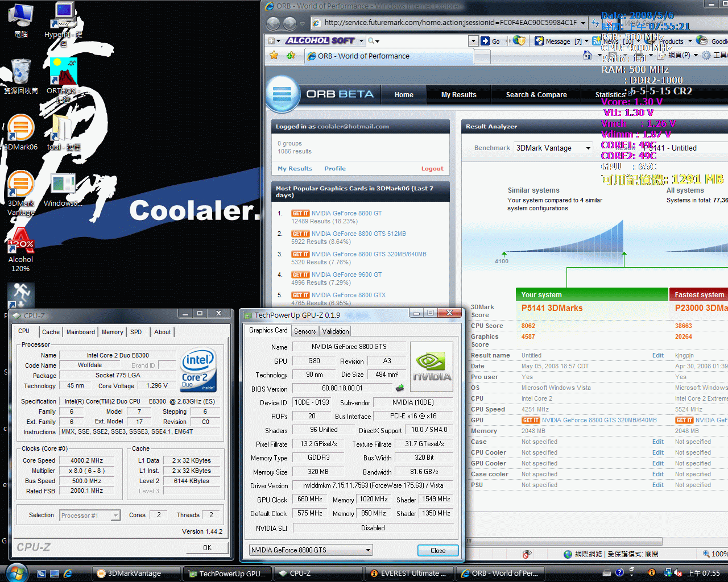Open the Windows6 desktop icon

tap(63, 190)
